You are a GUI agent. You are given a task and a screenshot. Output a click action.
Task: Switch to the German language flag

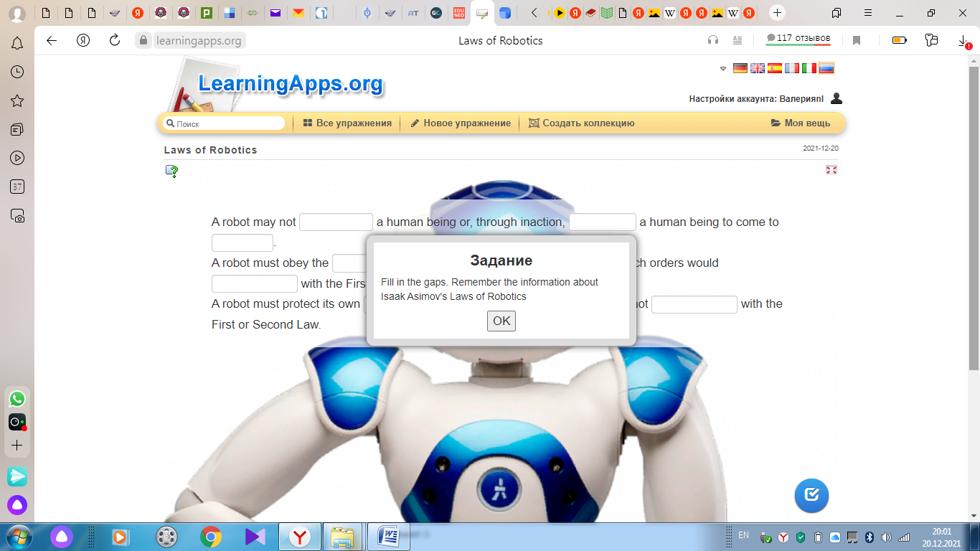pos(740,68)
